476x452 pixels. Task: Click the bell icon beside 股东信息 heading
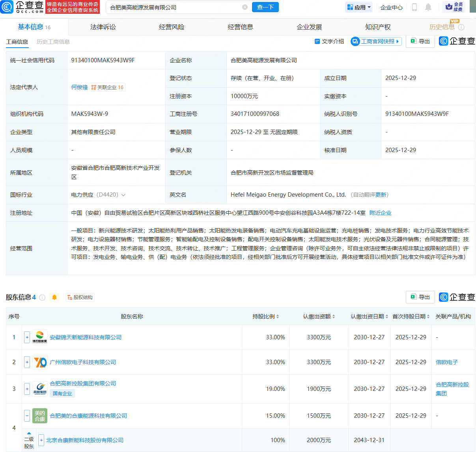[x=55, y=297]
